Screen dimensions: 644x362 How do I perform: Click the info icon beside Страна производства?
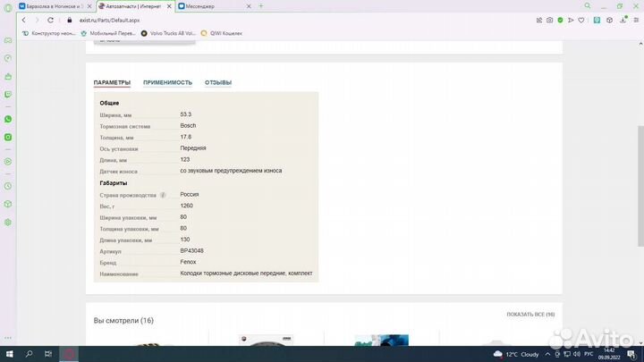coord(163,194)
